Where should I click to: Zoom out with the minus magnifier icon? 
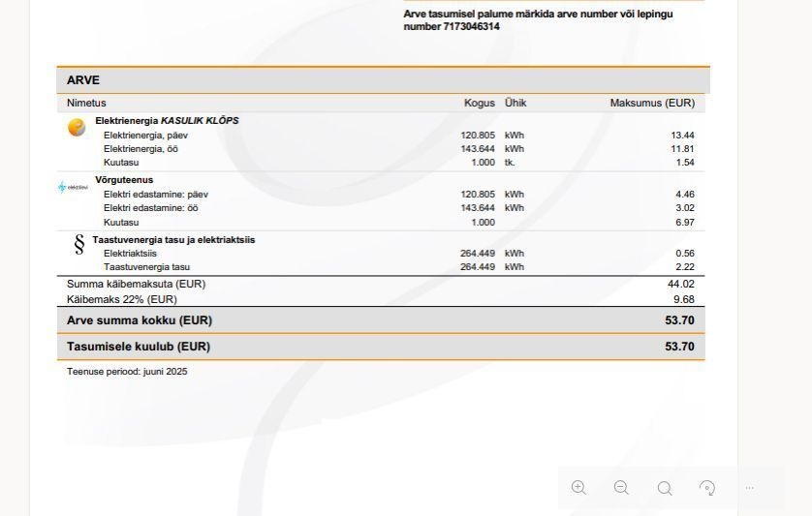pyautogui.click(x=621, y=488)
